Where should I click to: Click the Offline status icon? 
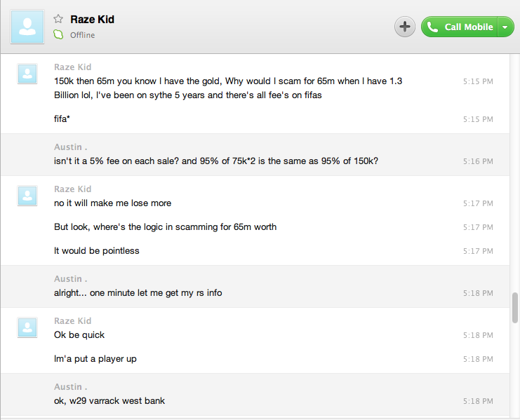point(59,35)
